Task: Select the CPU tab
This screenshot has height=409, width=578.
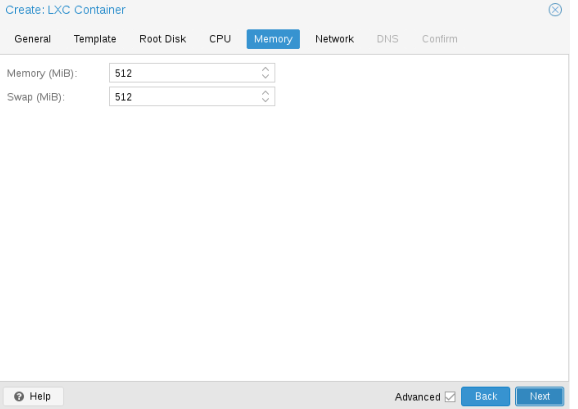Action: 220,39
